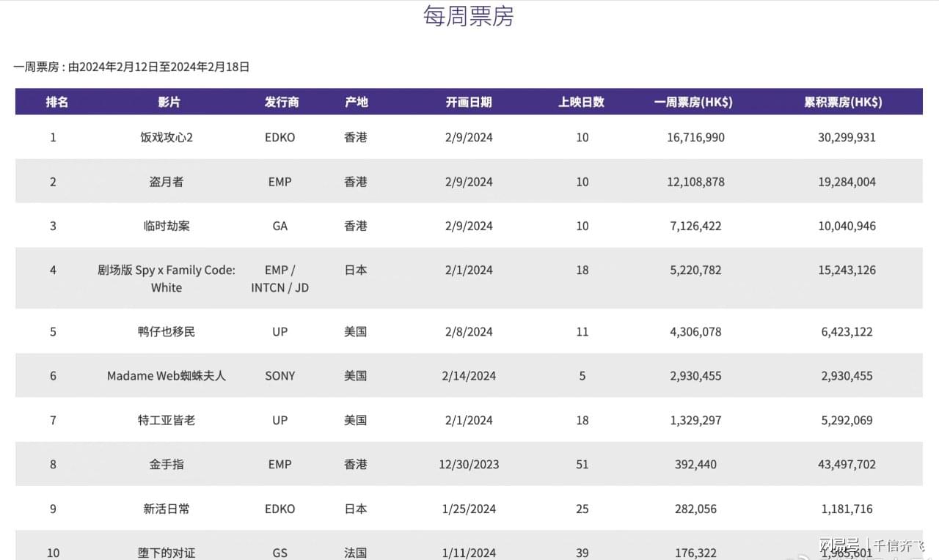Click origin 日本 in 新活日常 row
This screenshot has width=939, height=560.
click(x=356, y=508)
